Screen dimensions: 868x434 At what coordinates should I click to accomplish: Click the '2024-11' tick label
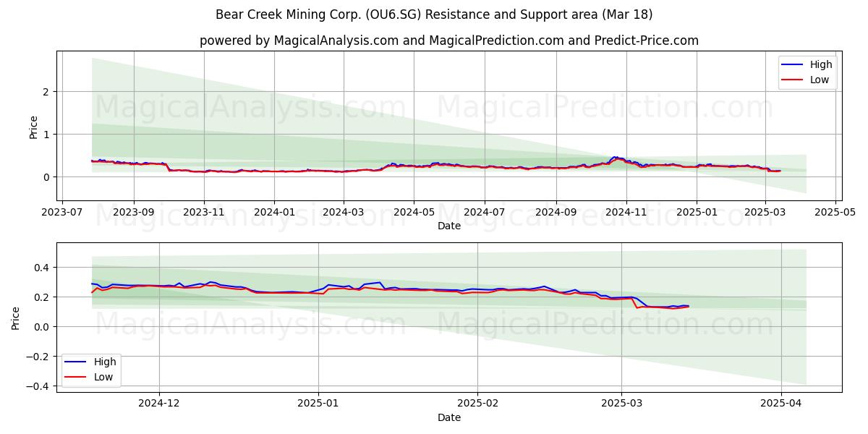point(626,213)
